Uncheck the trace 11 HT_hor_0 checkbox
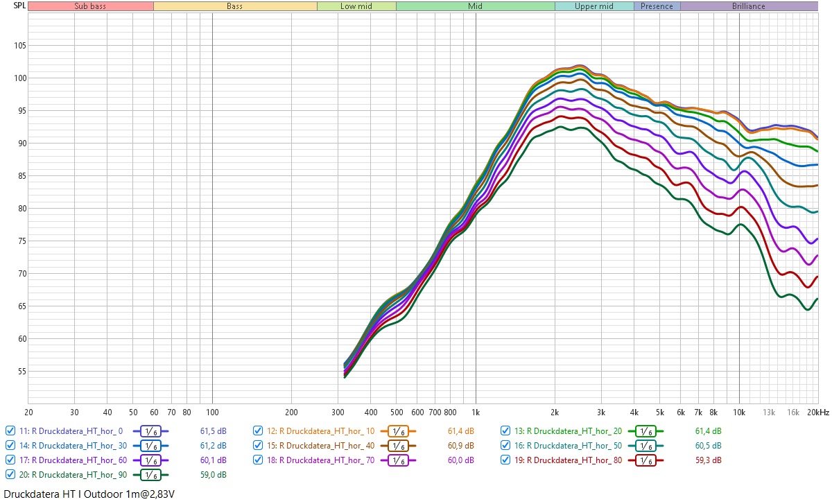This screenshot has height=504, width=832. (10, 431)
